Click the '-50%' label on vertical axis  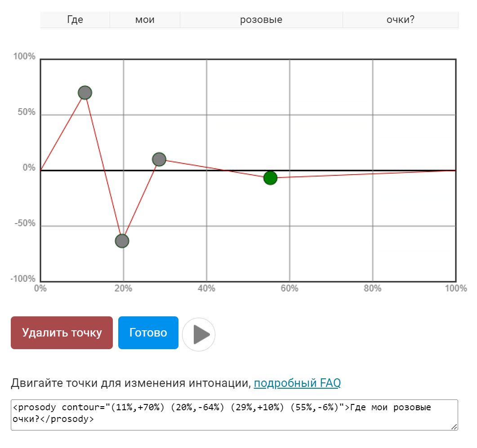pos(24,224)
